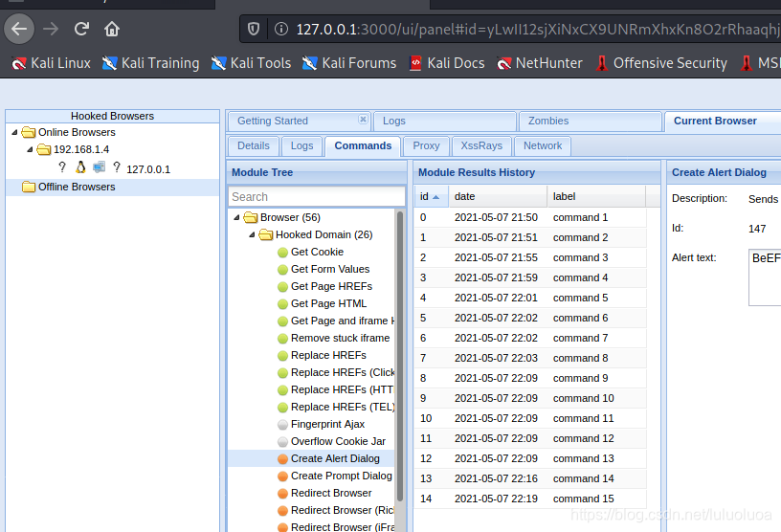Image resolution: width=781 pixels, height=532 pixels.
Task: Collapse the 192.168.1.4 tree node
Action: click(30, 149)
